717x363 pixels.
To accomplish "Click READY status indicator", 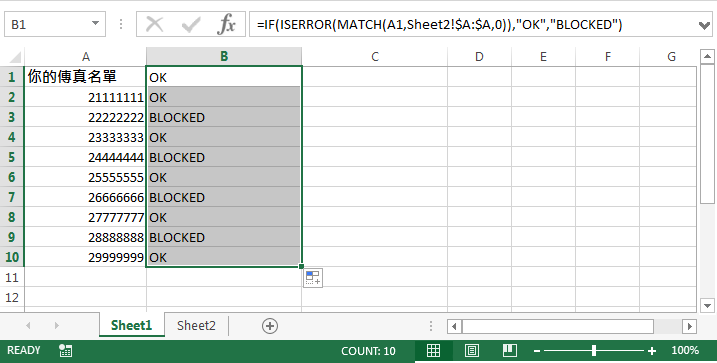I will click(x=24, y=350).
